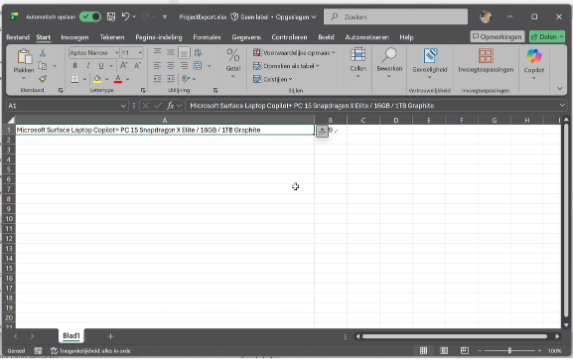This screenshot has width=573, height=360.
Task: Decrease the indent
Action: click(158, 79)
